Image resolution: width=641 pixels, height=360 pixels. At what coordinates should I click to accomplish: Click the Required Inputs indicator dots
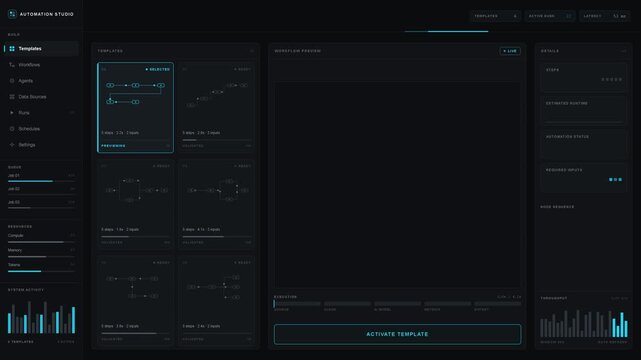point(615,179)
